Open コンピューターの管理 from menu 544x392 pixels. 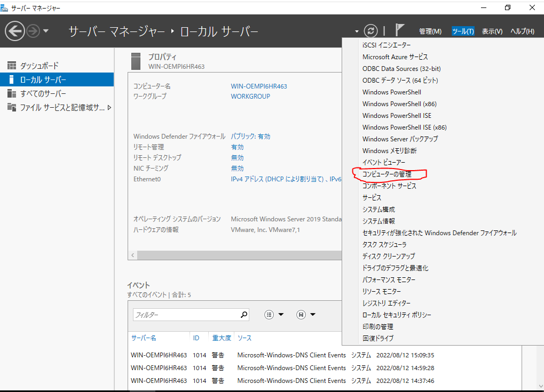(x=387, y=174)
